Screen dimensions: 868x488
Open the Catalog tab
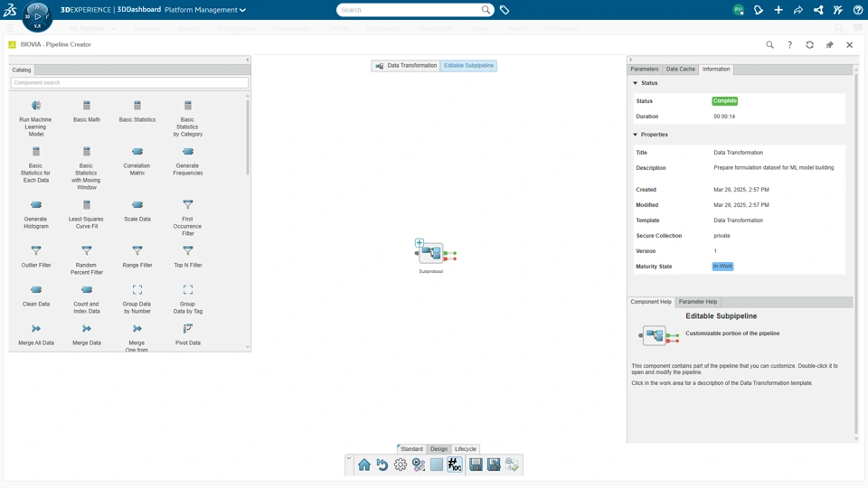[22, 70]
